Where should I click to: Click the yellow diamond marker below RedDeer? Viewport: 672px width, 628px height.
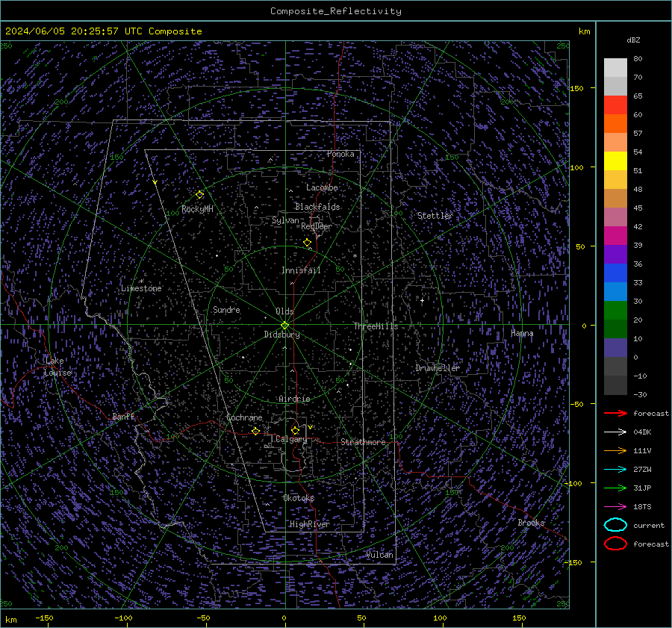click(x=307, y=243)
